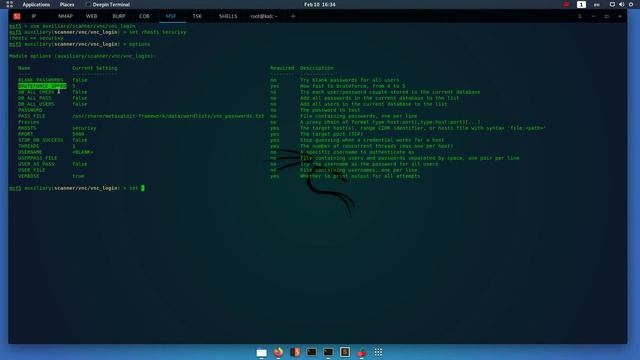The image size is (640, 360).
Task: Open the en keyboard layout selector
Action: pos(597,4)
